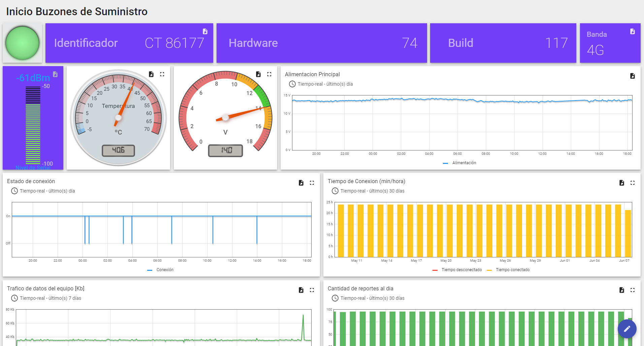Screen dimensions: 644x346
Task: Click the Banda 4G value
Action: click(x=595, y=50)
